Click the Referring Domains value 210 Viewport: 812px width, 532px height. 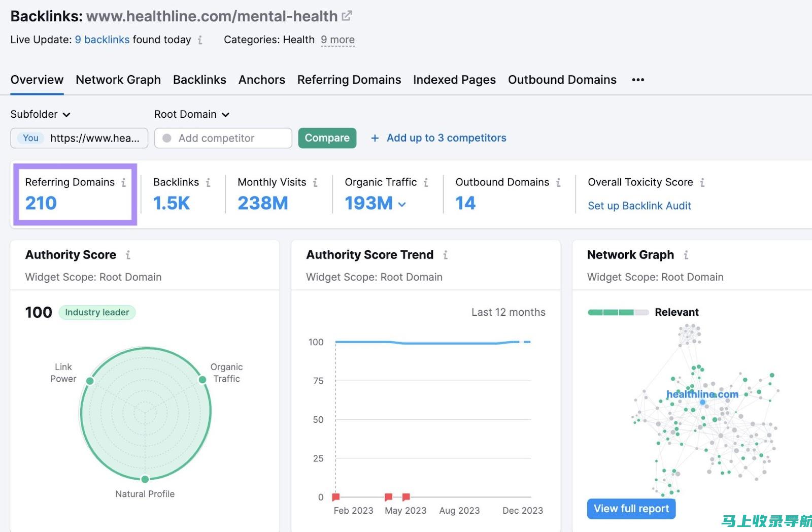coord(41,203)
